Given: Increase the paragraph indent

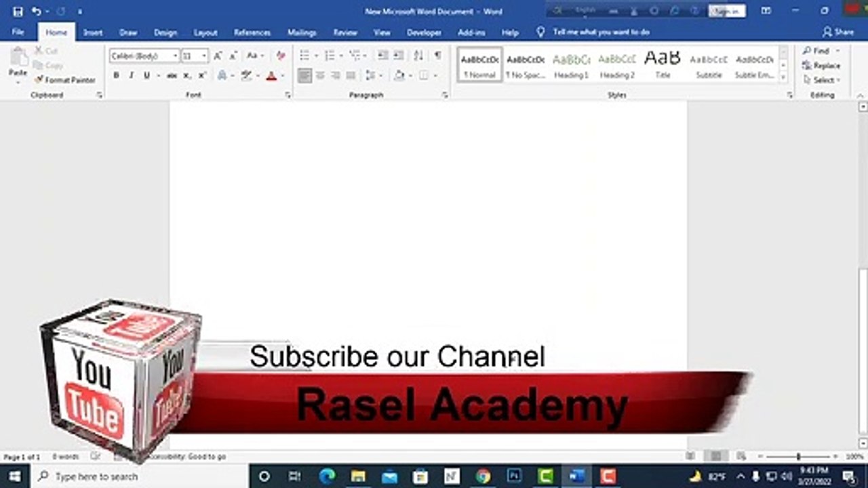Looking at the screenshot, I should [399, 56].
